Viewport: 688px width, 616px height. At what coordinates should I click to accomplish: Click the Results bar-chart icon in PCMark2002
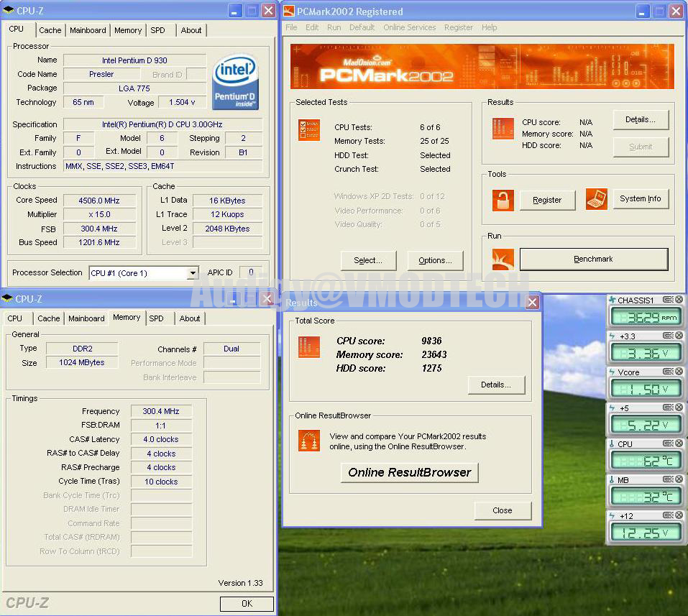(503, 129)
